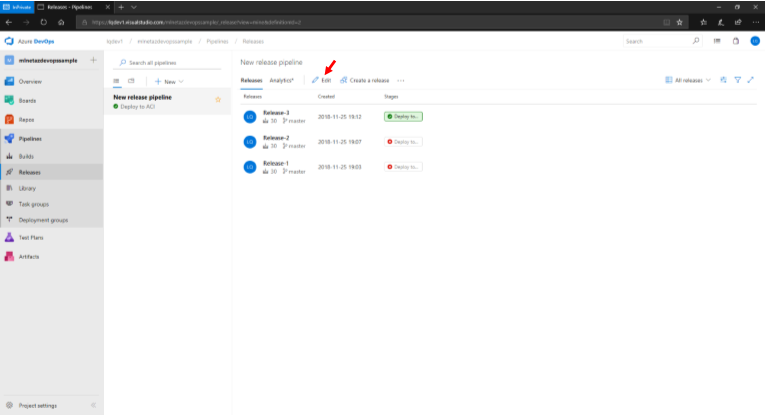
Task: Open the Release-3 link
Action: [x=275, y=113]
